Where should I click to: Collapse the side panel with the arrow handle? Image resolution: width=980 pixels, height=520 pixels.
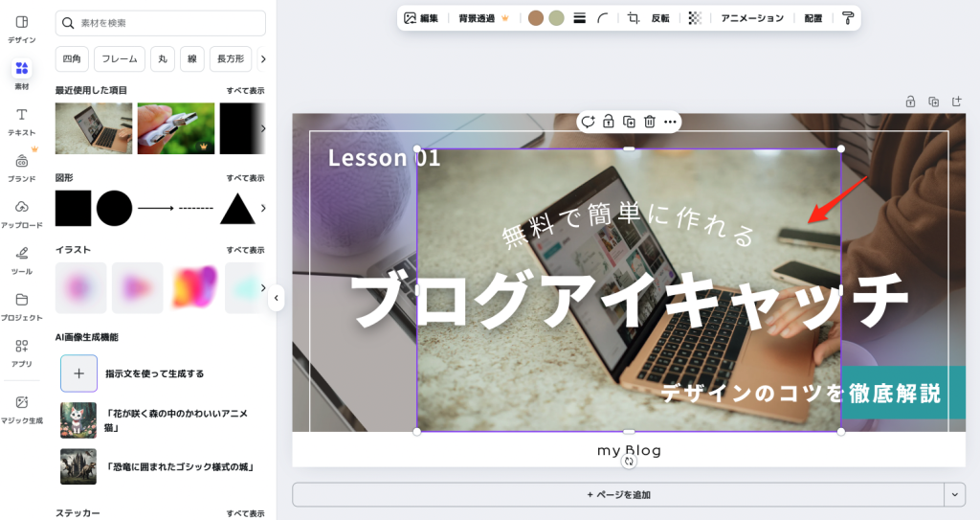276,298
